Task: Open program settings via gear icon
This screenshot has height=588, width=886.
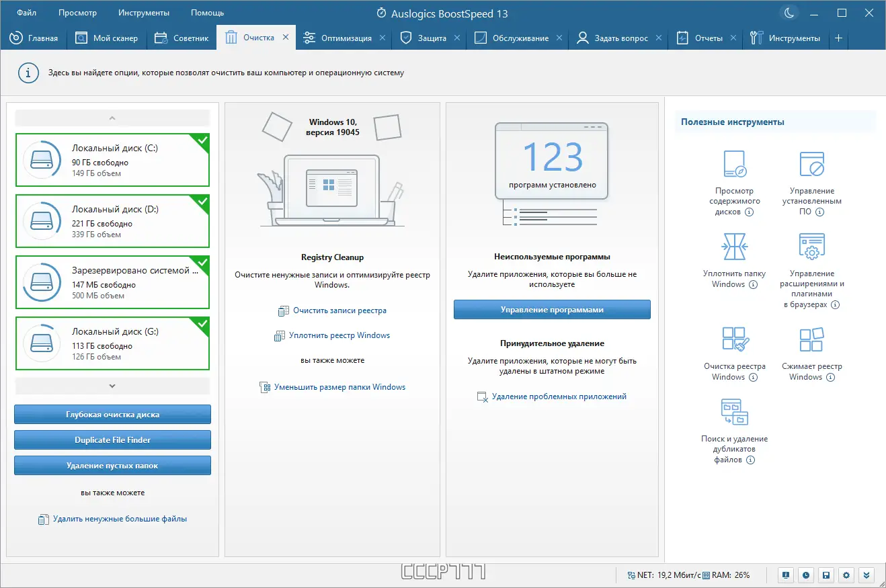Action: point(846,575)
